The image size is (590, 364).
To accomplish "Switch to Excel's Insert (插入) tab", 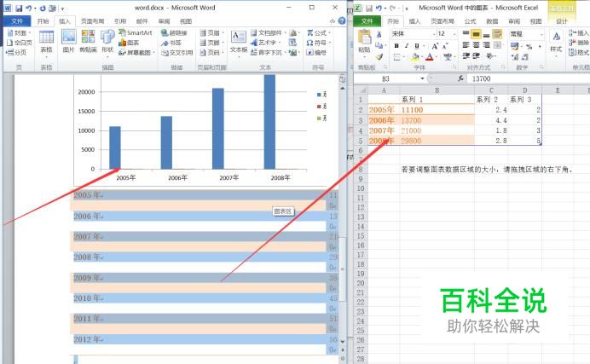I will coord(414,21).
